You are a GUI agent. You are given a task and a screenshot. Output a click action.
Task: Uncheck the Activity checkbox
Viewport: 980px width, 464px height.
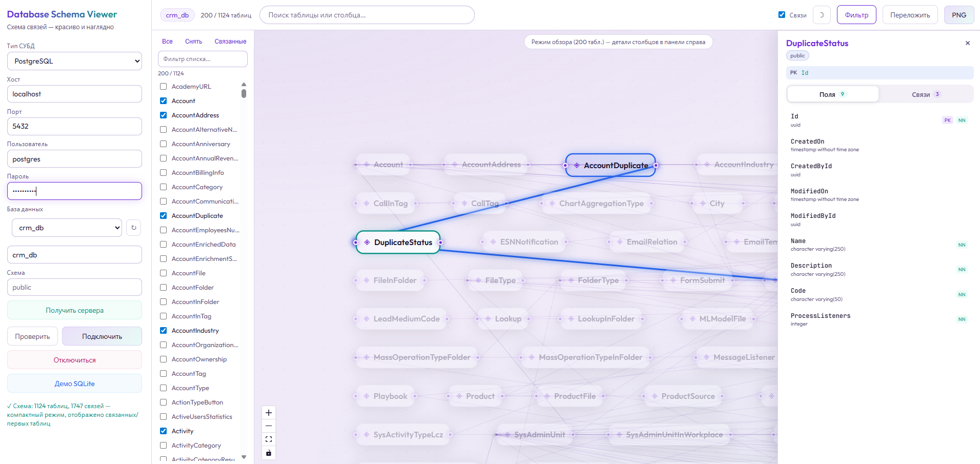pos(163,431)
